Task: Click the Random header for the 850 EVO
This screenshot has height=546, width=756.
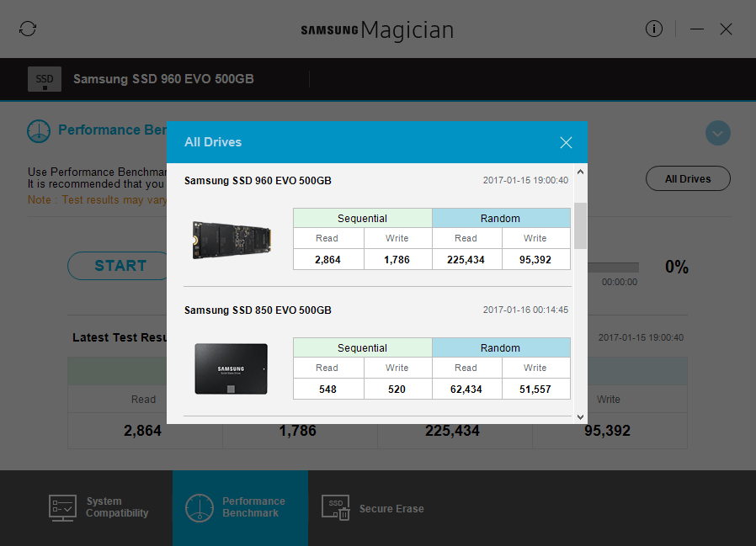Action: tap(501, 348)
